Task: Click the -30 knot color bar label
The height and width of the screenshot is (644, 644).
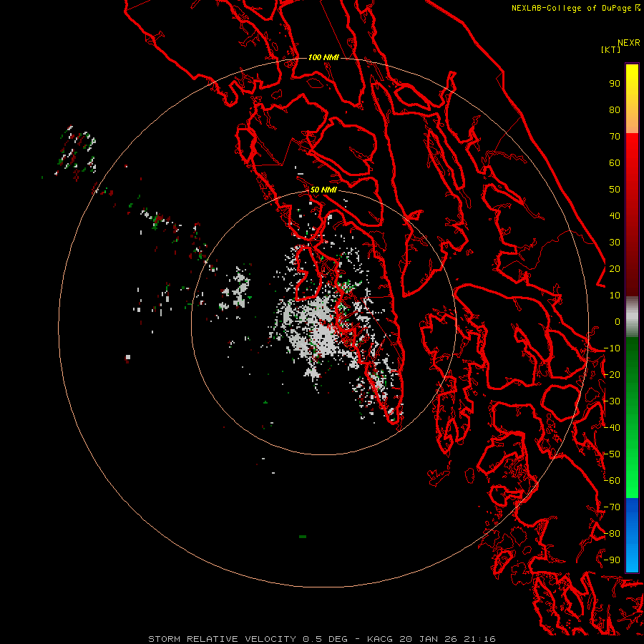Action: (x=612, y=401)
